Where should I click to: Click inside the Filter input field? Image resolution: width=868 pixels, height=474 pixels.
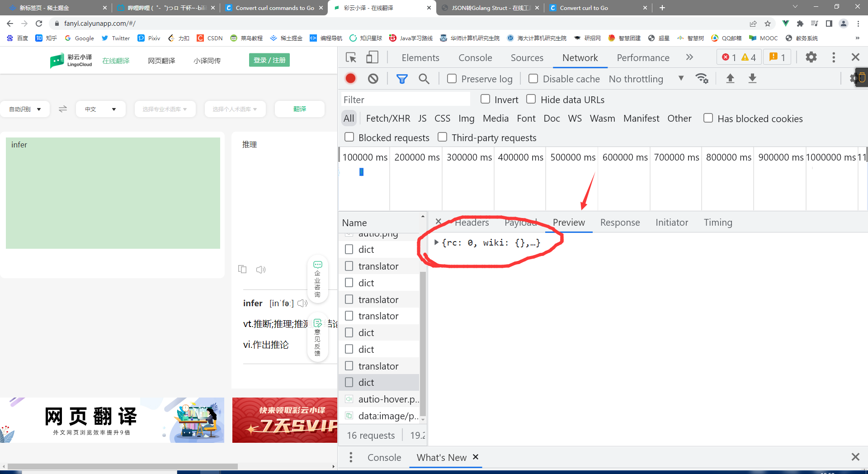[x=405, y=99]
